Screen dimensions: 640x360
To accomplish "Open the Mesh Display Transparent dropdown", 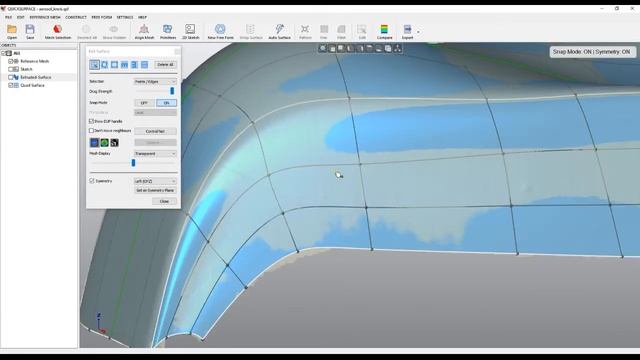I will click(155, 153).
